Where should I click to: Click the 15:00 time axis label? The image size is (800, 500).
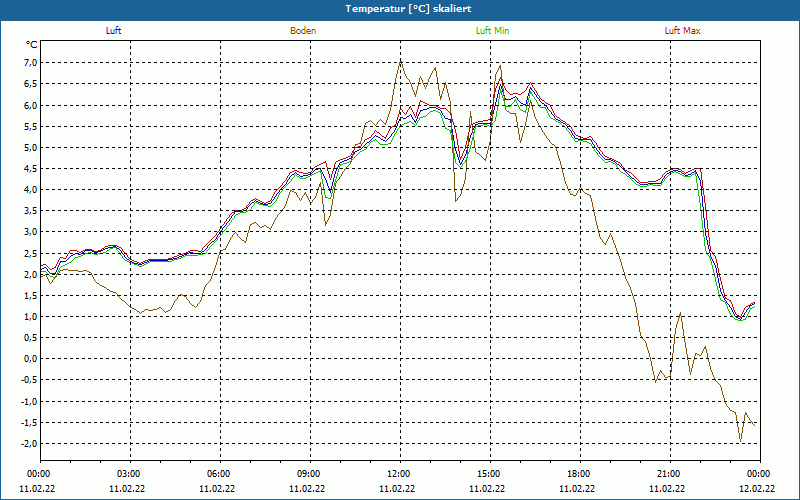[x=488, y=474]
